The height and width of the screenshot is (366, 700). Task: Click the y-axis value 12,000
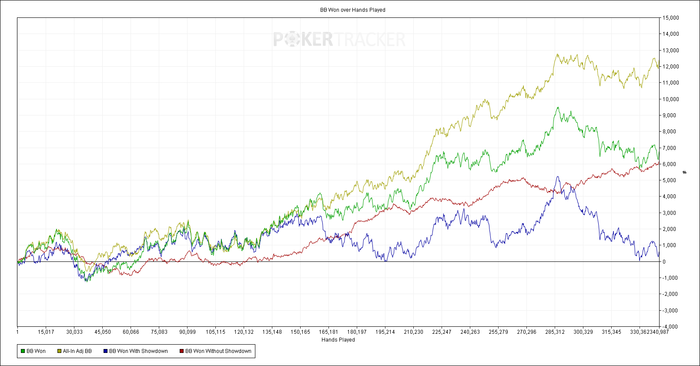click(x=671, y=67)
